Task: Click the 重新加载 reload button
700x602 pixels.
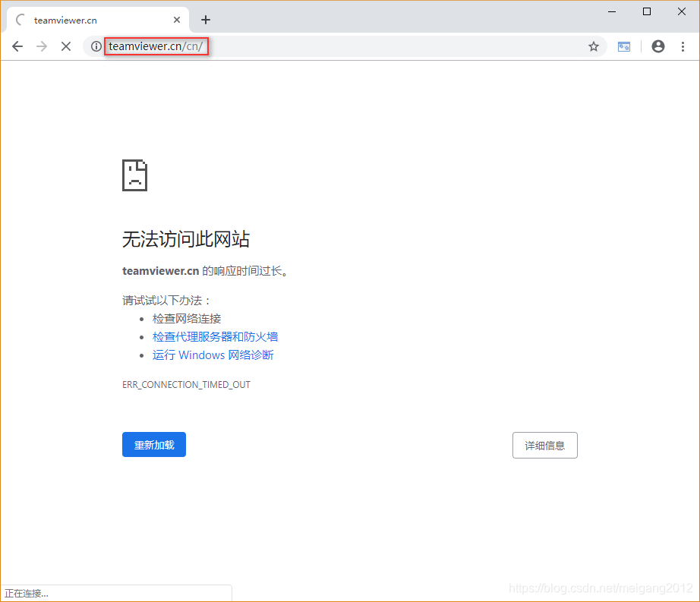Action: pos(154,444)
